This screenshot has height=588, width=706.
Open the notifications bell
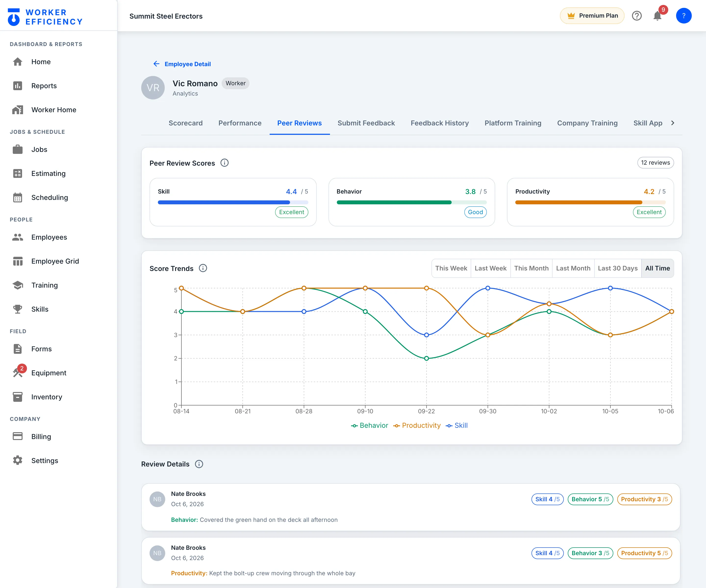point(658,16)
